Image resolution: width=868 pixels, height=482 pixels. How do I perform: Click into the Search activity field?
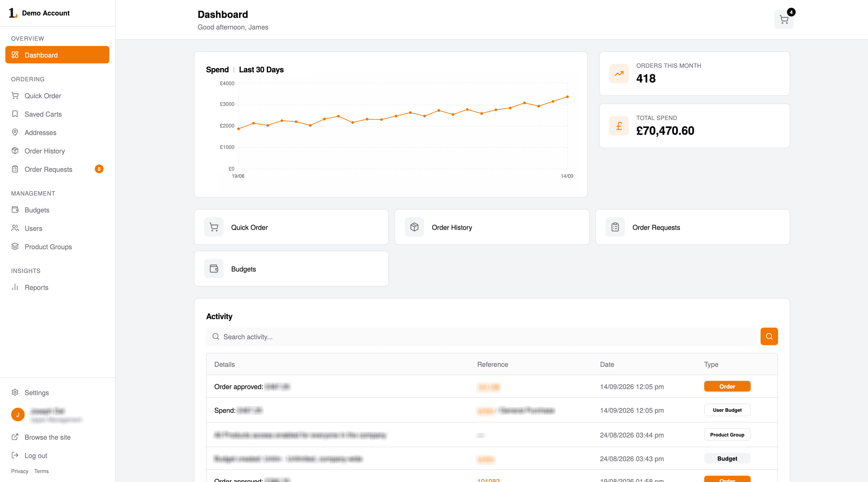tap(481, 336)
